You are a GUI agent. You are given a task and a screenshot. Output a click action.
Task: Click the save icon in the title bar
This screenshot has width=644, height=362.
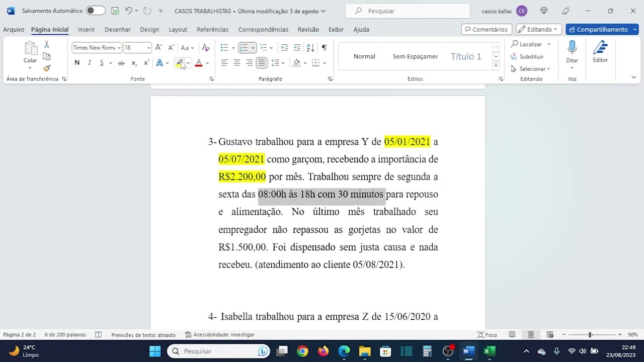pos(115,11)
